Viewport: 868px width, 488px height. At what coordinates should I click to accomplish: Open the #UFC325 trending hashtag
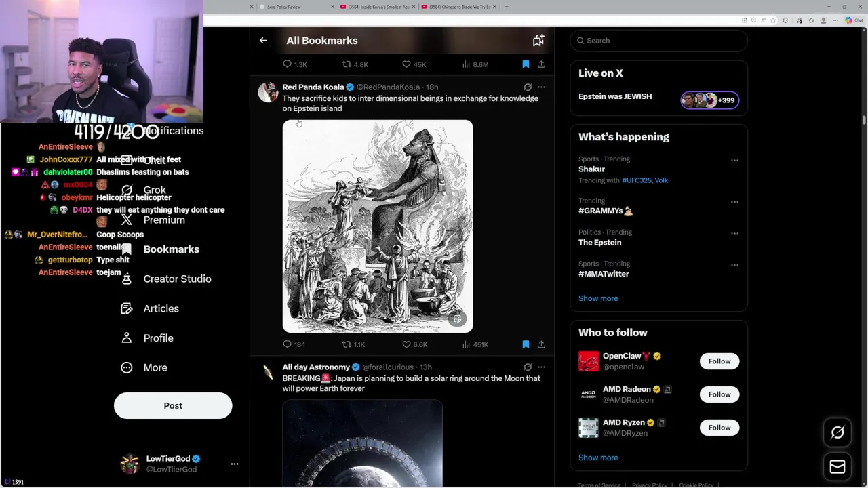click(x=637, y=180)
